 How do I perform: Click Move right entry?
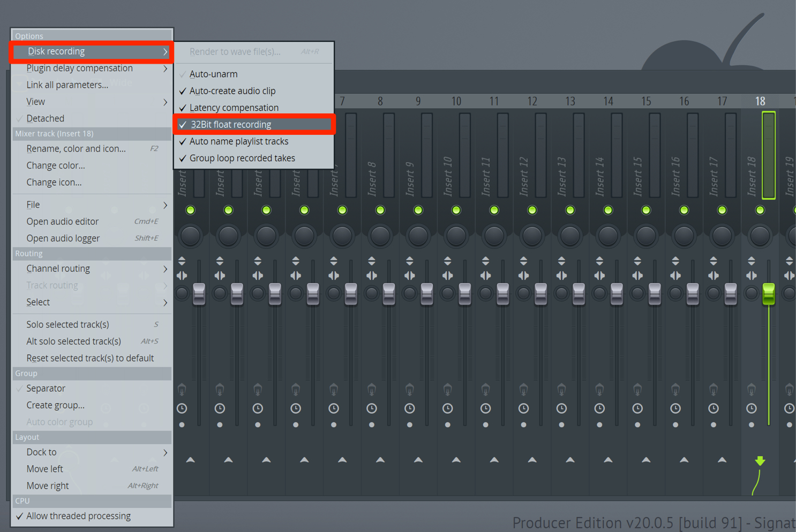tap(92, 486)
